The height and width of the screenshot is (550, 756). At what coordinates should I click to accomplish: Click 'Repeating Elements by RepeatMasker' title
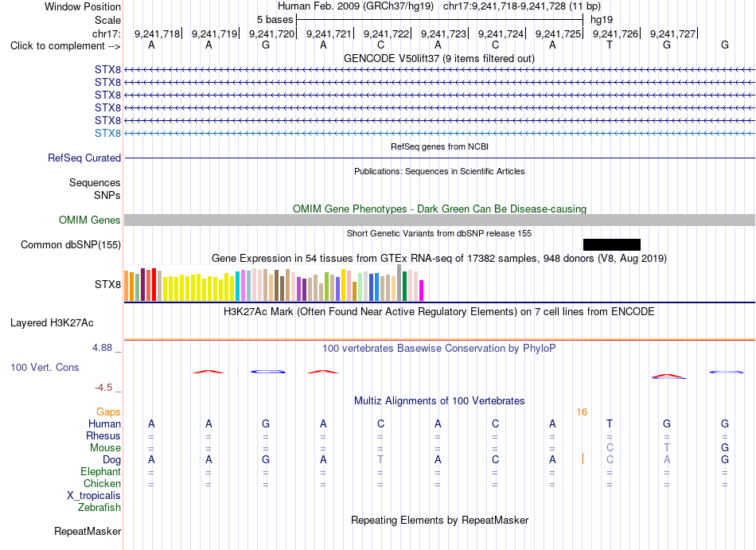point(439,520)
